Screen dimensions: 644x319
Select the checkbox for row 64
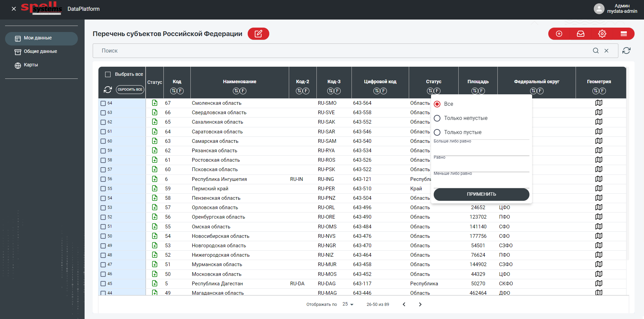pyautogui.click(x=103, y=103)
